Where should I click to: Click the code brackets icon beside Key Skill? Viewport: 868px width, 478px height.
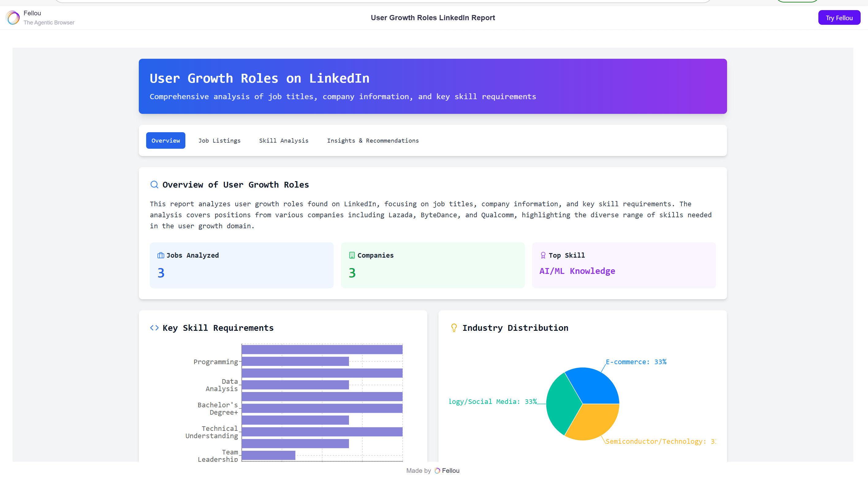(154, 328)
